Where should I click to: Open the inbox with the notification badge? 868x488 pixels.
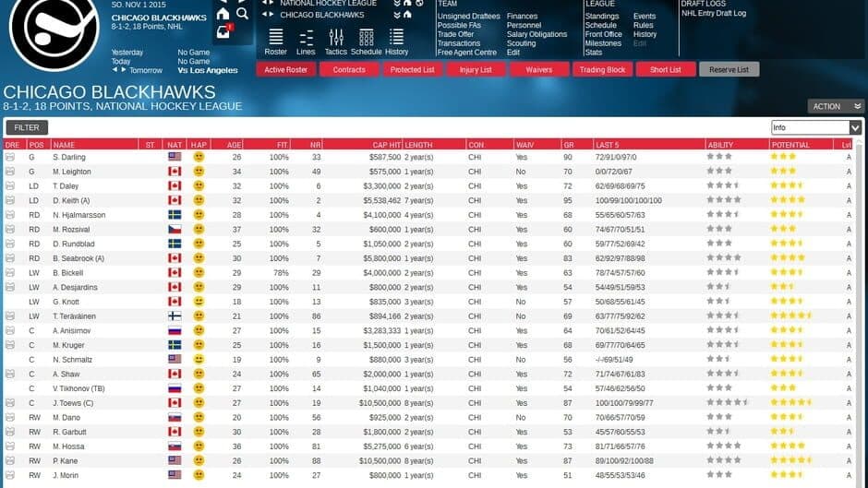point(223,32)
